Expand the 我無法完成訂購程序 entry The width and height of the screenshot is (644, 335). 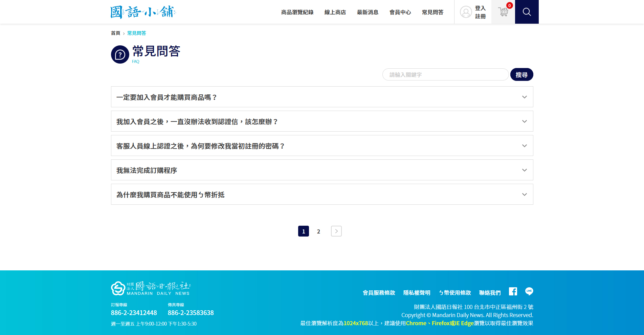[x=321, y=170]
